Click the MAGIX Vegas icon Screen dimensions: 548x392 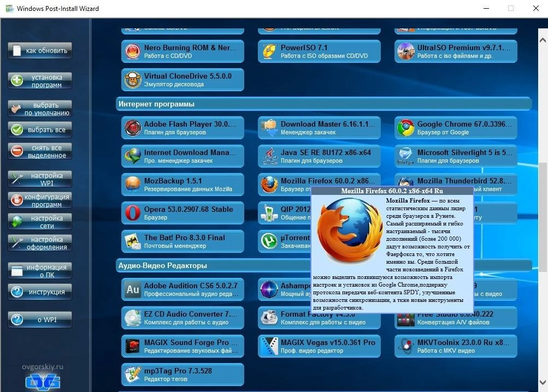(269, 346)
